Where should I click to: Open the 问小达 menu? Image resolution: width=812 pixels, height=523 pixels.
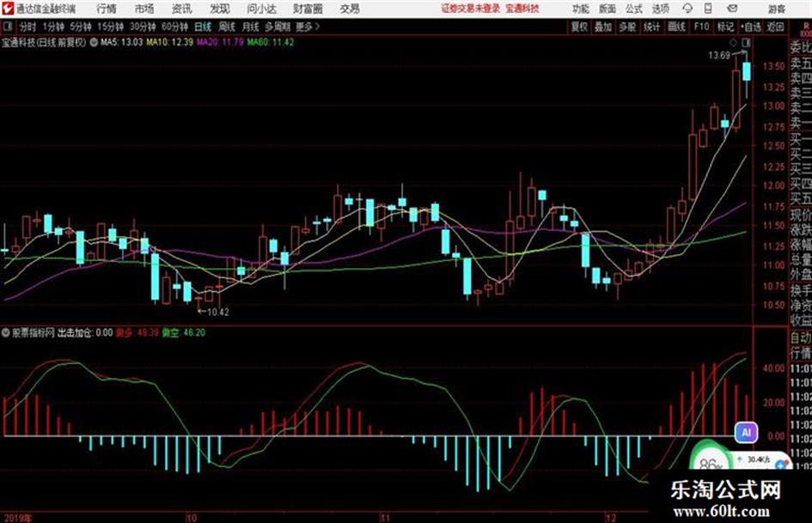(x=261, y=9)
